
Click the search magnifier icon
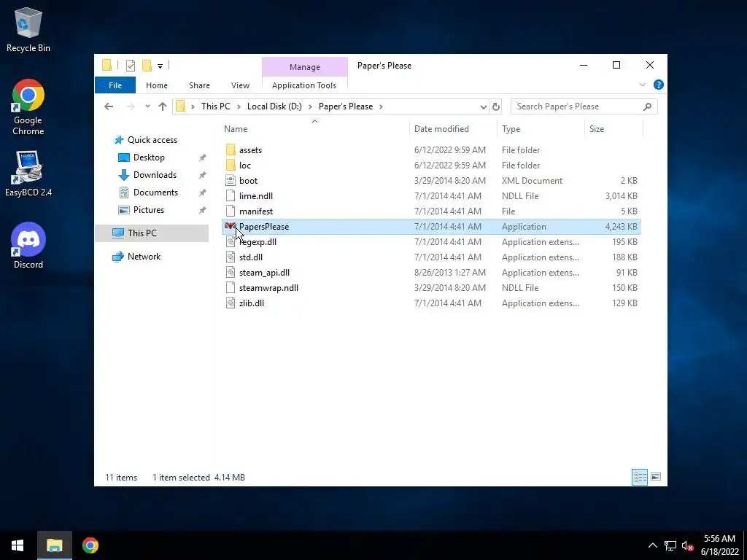[x=647, y=106]
